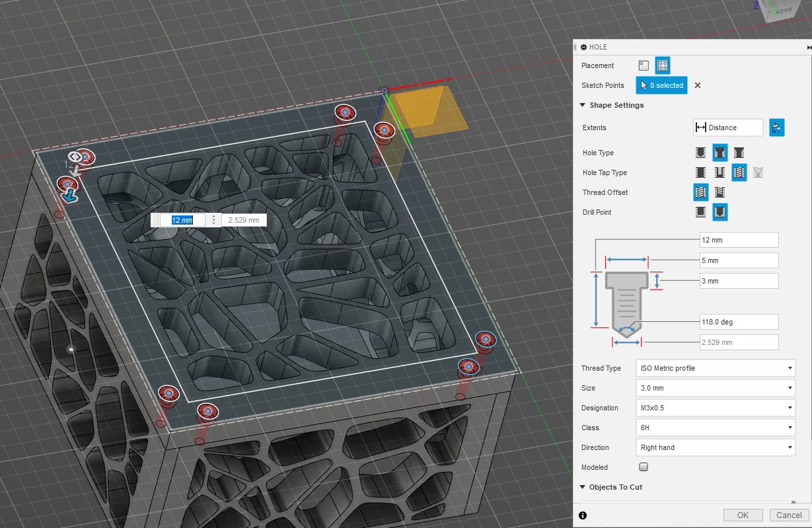Pick the second Thread Offset option
The height and width of the screenshot is (528, 812).
(x=720, y=192)
